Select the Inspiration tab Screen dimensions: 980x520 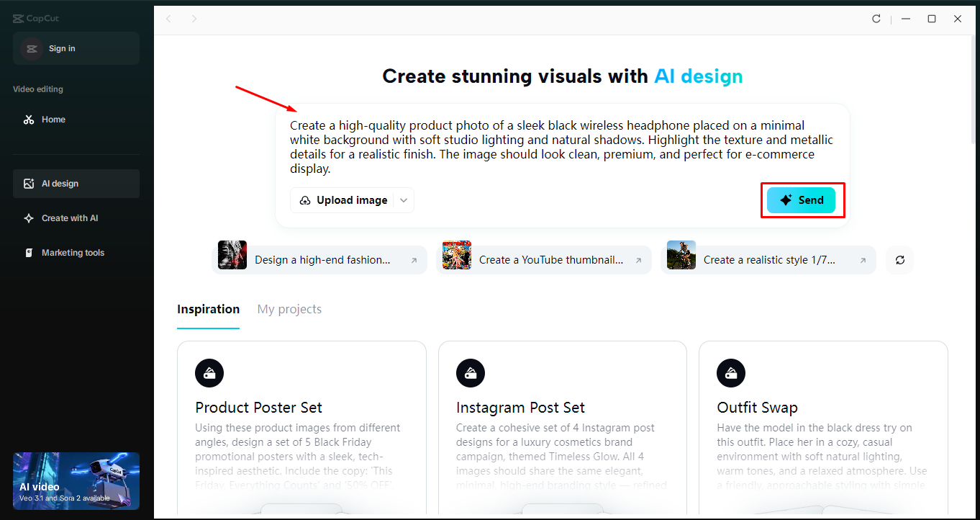point(208,309)
